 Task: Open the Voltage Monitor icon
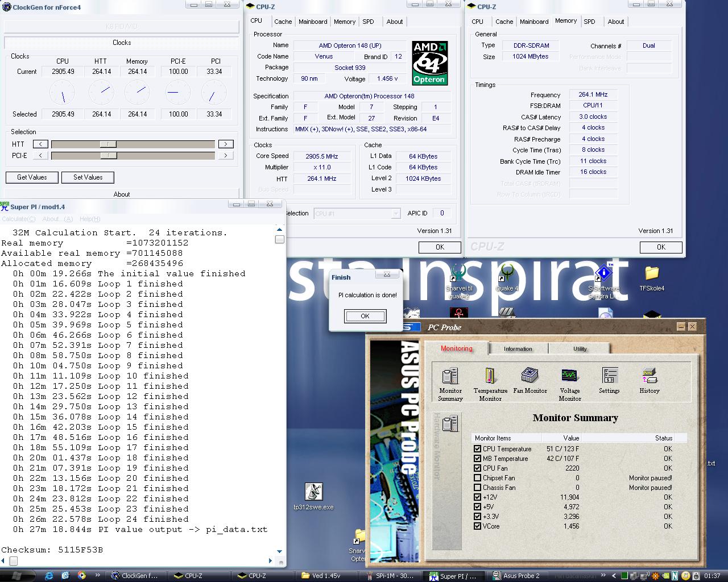(569, 384)
